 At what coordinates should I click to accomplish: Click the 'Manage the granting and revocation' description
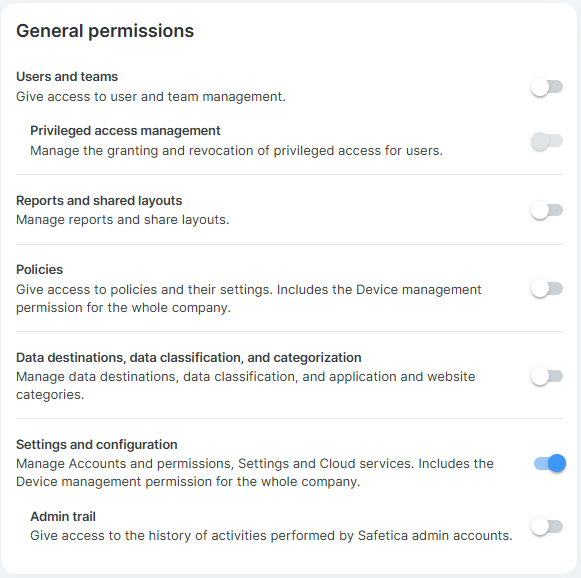tap(236, 151)
